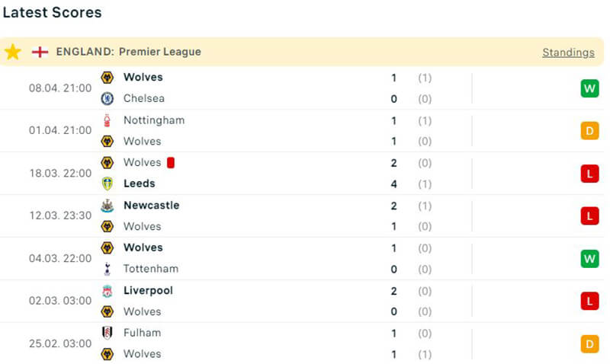Click the Latest Scores heading
The height and width of the screenshot is (364, 610).
point(52,13)
